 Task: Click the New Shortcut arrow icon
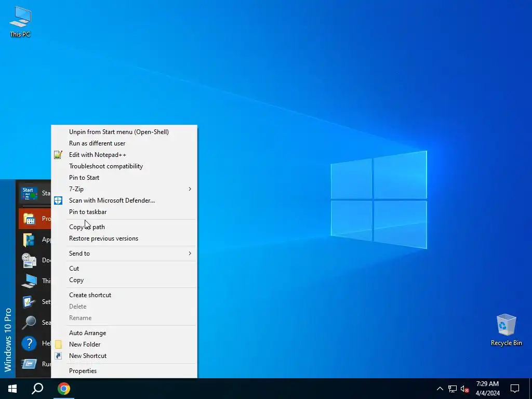point(58,356)
